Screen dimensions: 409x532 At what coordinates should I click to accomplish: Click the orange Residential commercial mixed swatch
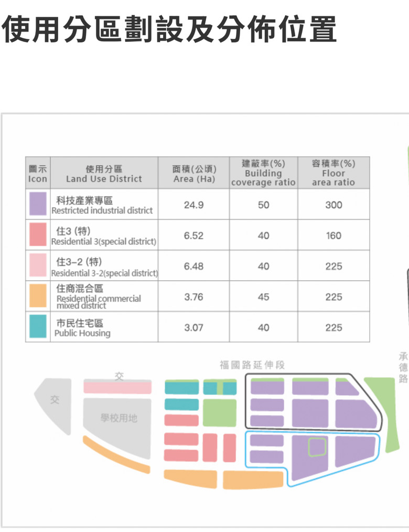pyautogui.click(x=38, y=296)
